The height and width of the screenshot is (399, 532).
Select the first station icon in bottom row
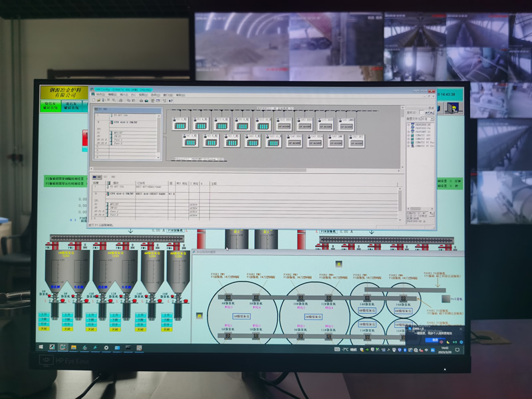tap(190, 141)
